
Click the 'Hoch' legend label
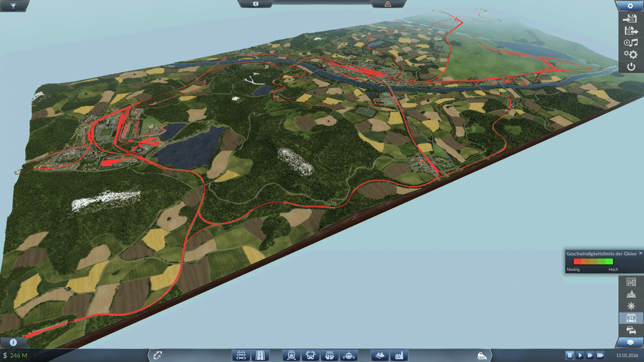point(613,269)
